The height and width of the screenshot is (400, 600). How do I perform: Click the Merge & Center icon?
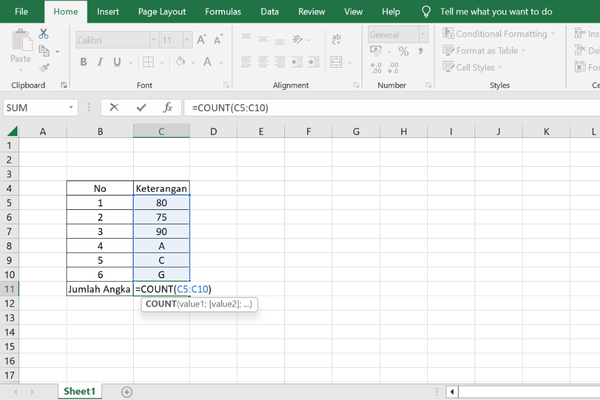point(336,62)
